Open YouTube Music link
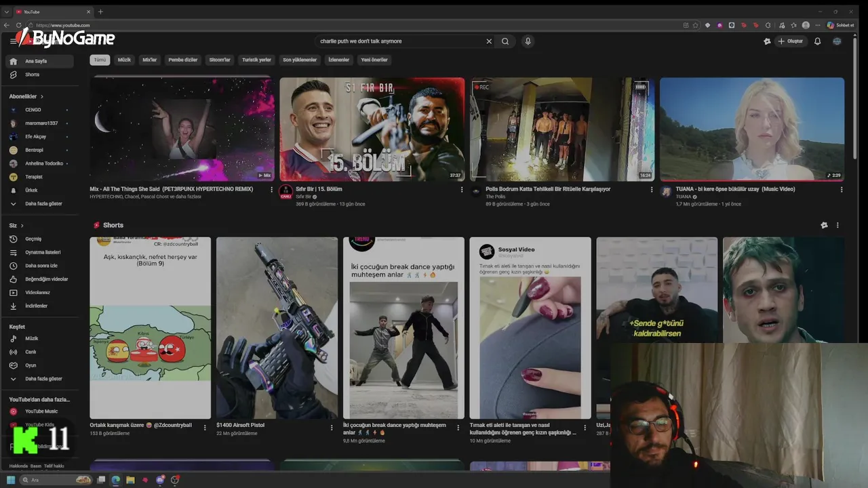Viewport: 868px width, 488px height. click(x=39, y=411)
